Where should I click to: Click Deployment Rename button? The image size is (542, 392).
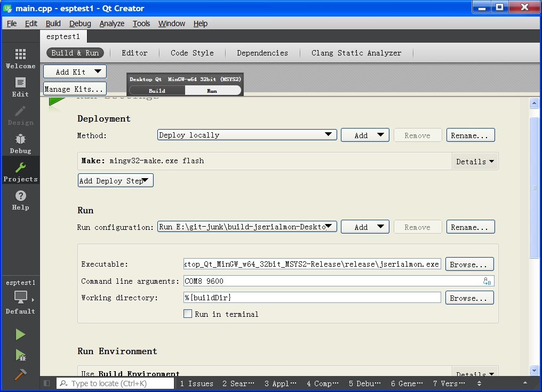(x=471, y=135)
